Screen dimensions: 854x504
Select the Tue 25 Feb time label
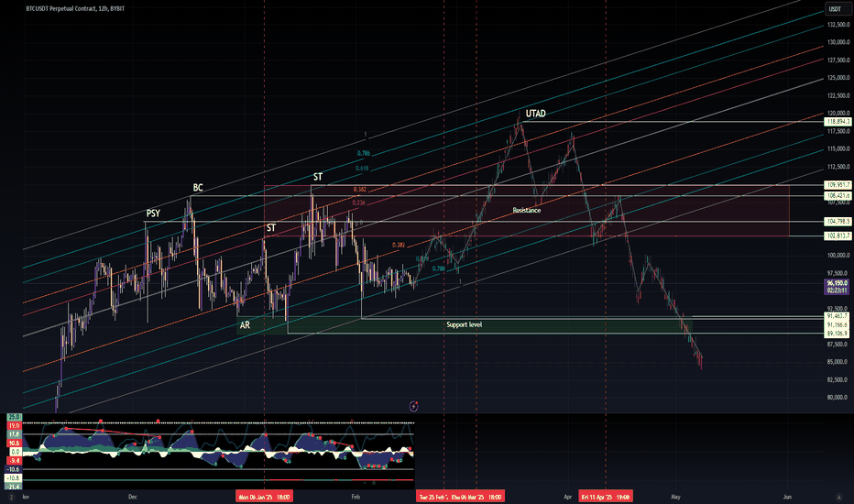click(432, 497)
